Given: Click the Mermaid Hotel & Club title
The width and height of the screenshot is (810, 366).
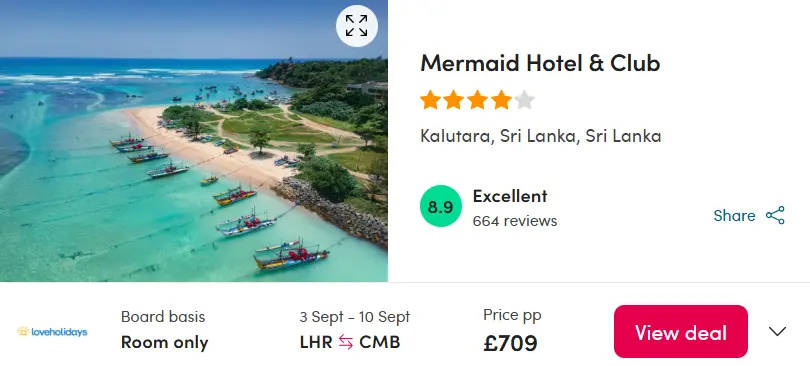Looking at the screenshot, I should [x=540, y=63].
